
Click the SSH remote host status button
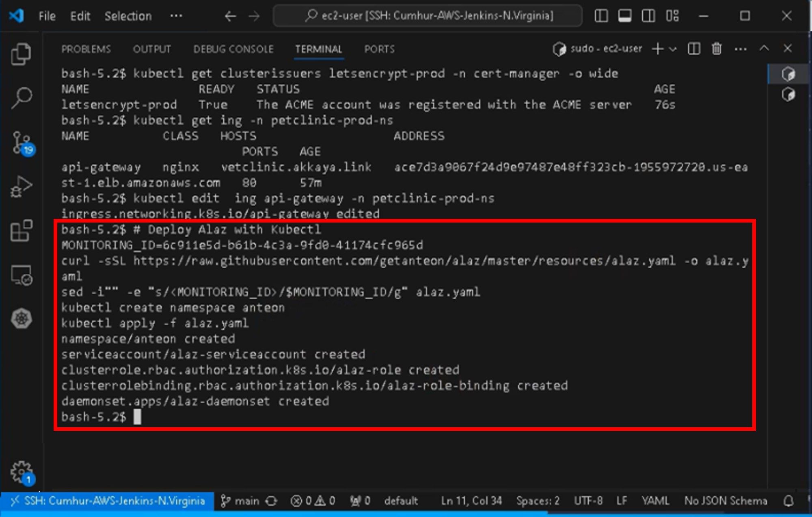point(108,501)
